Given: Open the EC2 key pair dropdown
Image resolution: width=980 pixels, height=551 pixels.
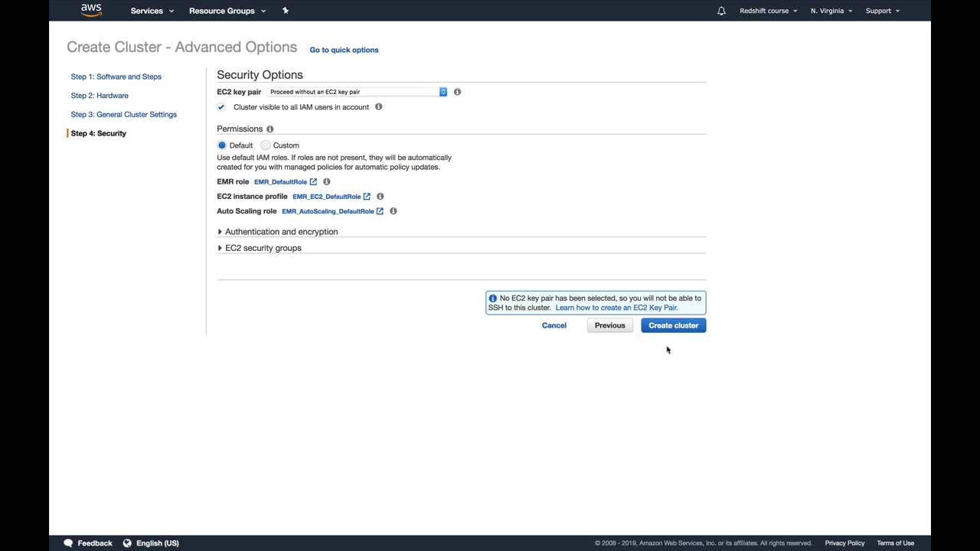Looking at the screenshot, I should tap(357, 92).
